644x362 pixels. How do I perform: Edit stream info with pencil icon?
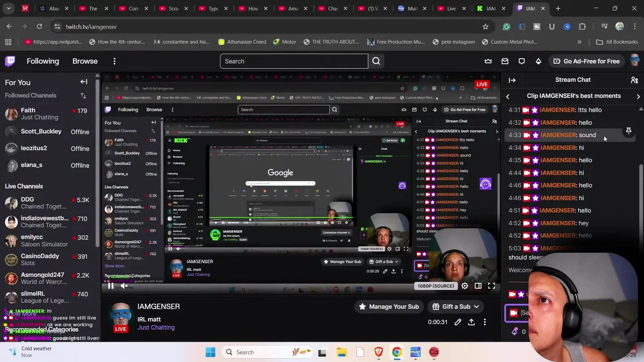458,322
